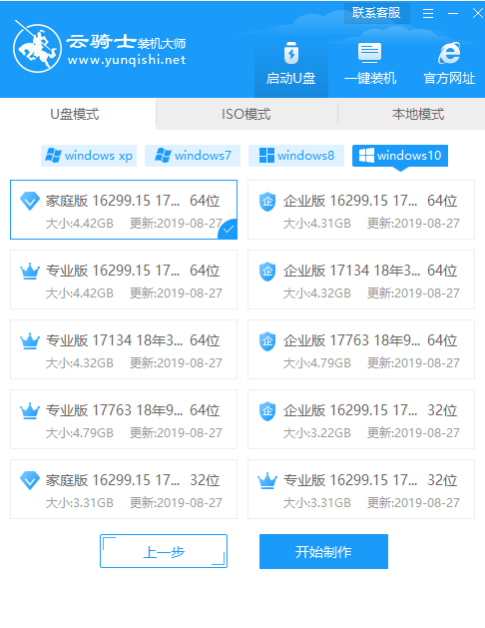The image size is (485, 628).
Task: Minimize the 云骑士 window
Action: coord(453,14)
